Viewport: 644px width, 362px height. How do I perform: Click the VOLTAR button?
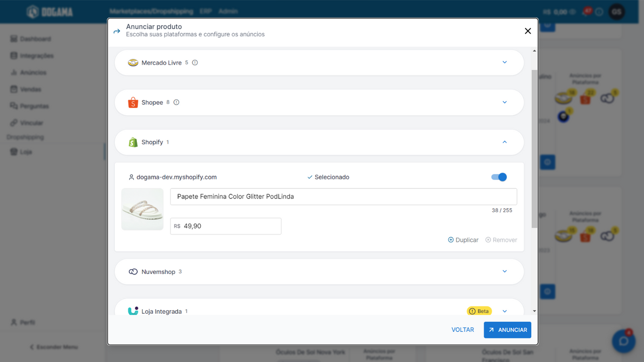(x=463, y=330)
